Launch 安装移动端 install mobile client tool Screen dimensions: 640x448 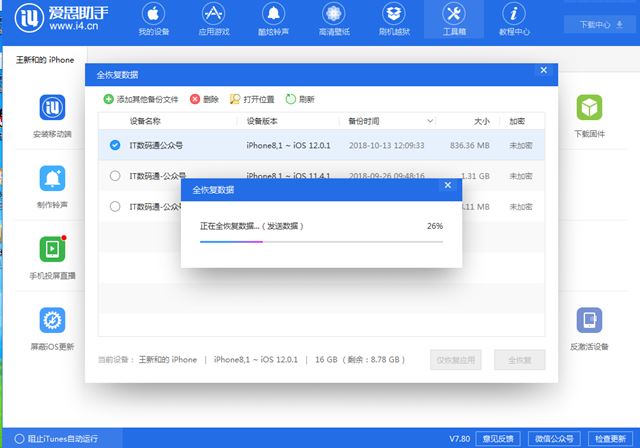pos(52,116)
